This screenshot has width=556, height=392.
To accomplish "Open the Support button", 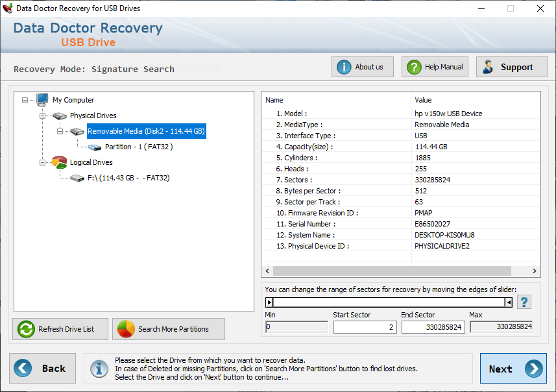I will click(512, 67).
